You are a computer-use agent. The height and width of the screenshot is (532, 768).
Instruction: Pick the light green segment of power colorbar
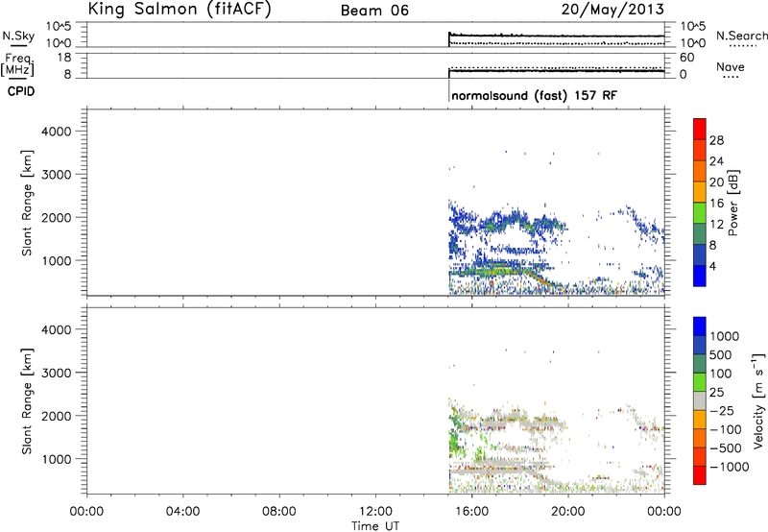[x=700, y=212]
